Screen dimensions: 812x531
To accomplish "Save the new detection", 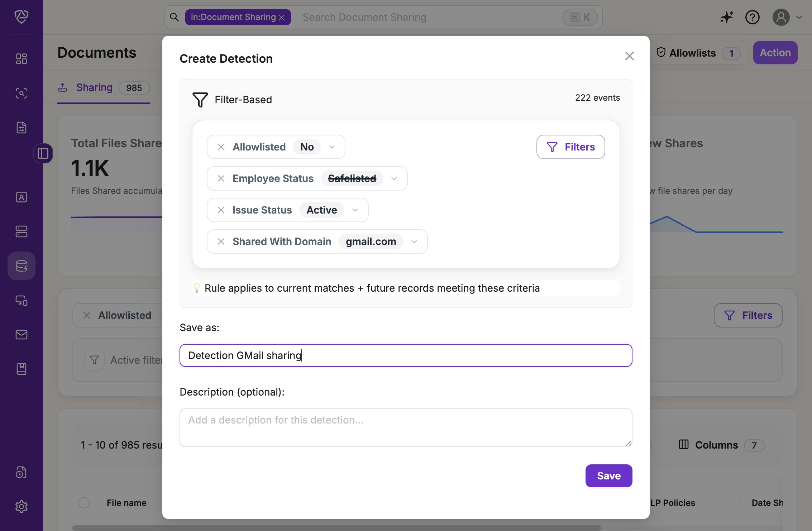I will coord(608,476).
